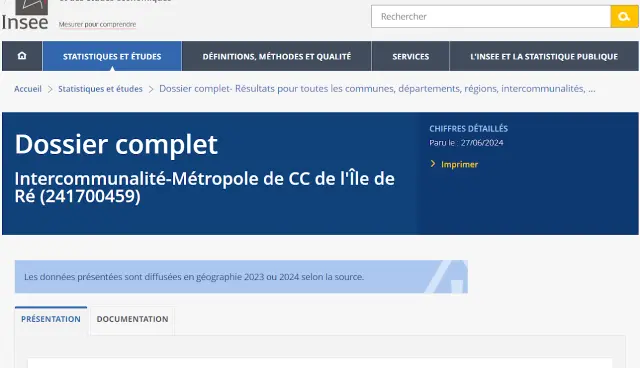The image size is (640, 368).
Task: Click the yellow search magnifier button
Action: (x=624, y=17)
